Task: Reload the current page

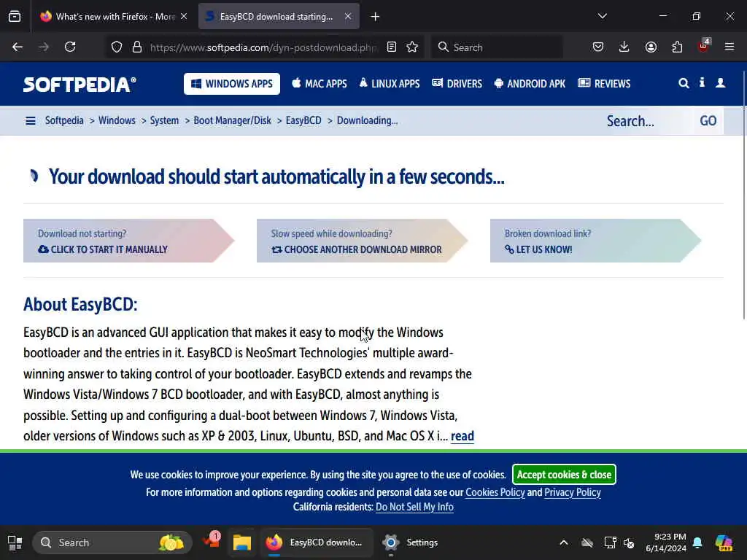Action: (70, 47)
